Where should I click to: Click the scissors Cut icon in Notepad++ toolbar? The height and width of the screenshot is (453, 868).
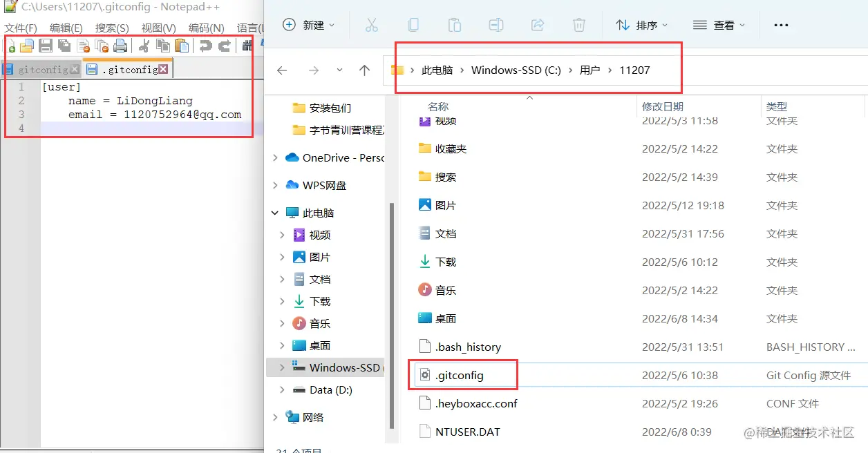144,46
